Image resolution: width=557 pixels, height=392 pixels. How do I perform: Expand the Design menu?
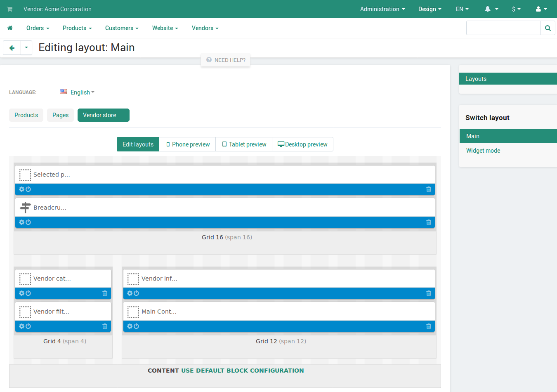[x=430, y=9]
